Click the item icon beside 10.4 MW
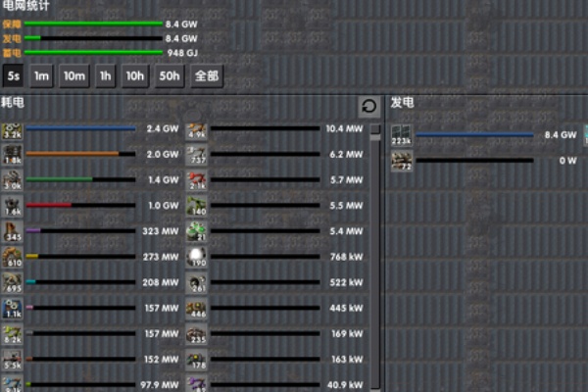 point(198,129)
